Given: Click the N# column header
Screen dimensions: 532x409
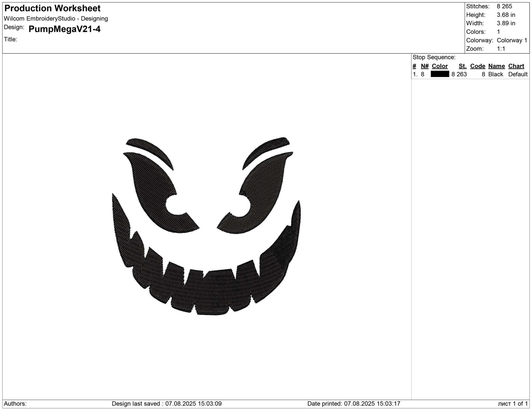Looking at the screenshot, I should coord(425,66).
